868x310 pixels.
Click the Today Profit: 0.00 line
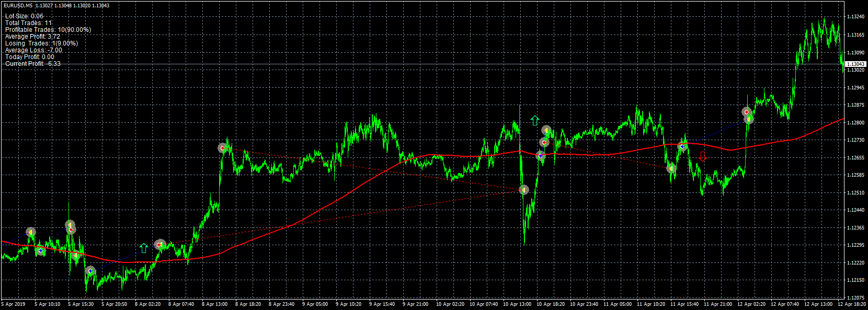(30, 57)
